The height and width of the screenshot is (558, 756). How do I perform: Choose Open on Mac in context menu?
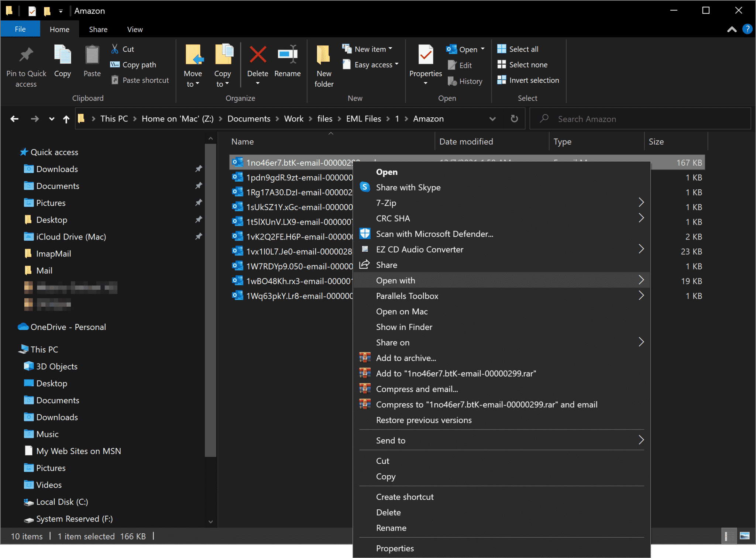(x=502, y=311)
